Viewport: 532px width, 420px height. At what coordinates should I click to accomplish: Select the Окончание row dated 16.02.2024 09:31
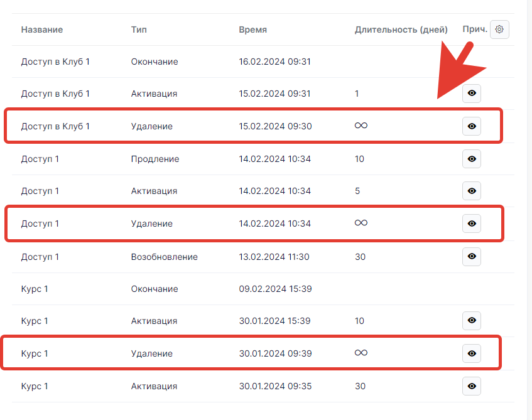coord(155,62)
